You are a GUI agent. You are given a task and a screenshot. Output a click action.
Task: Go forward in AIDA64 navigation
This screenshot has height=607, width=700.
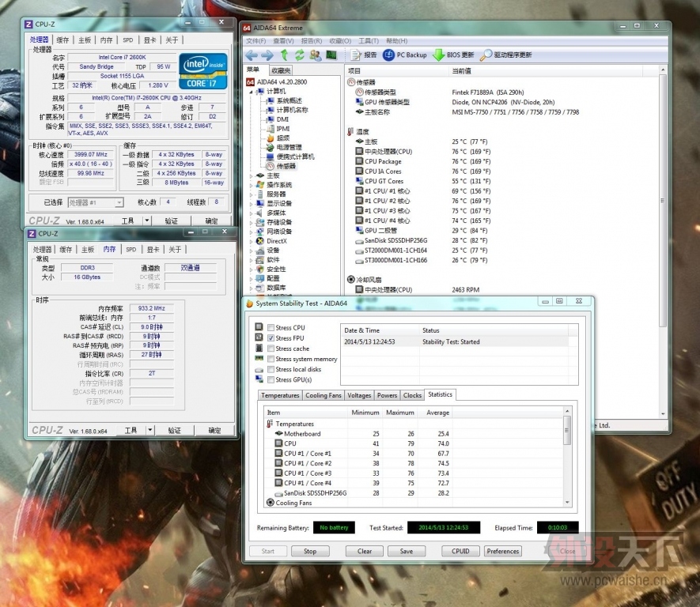pyautogui.click(x=267, y=55)
